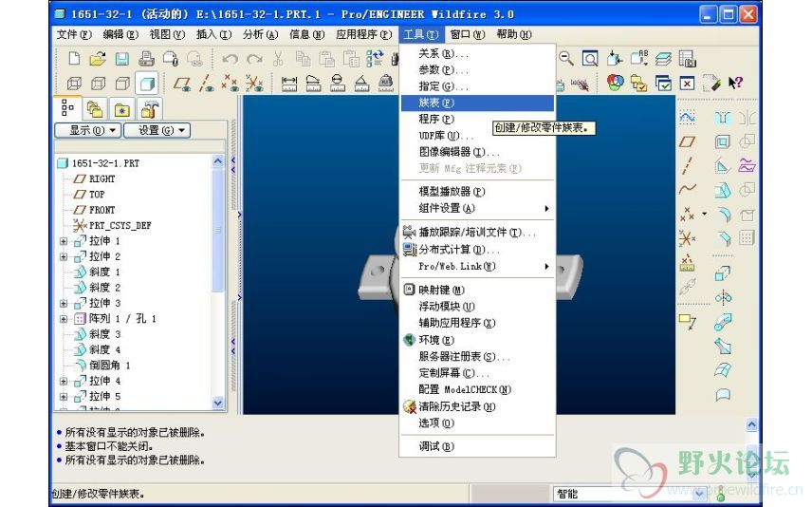Select 倒圆角 1 in the model tree

point(109,366)
